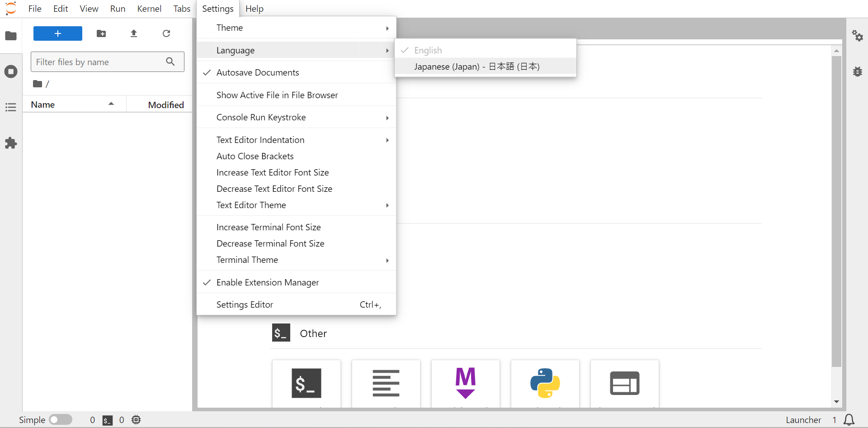This screenshot has height=428, width=868.
Task: Open the File Browser sidebar folder icon
Action: [11, 36]
